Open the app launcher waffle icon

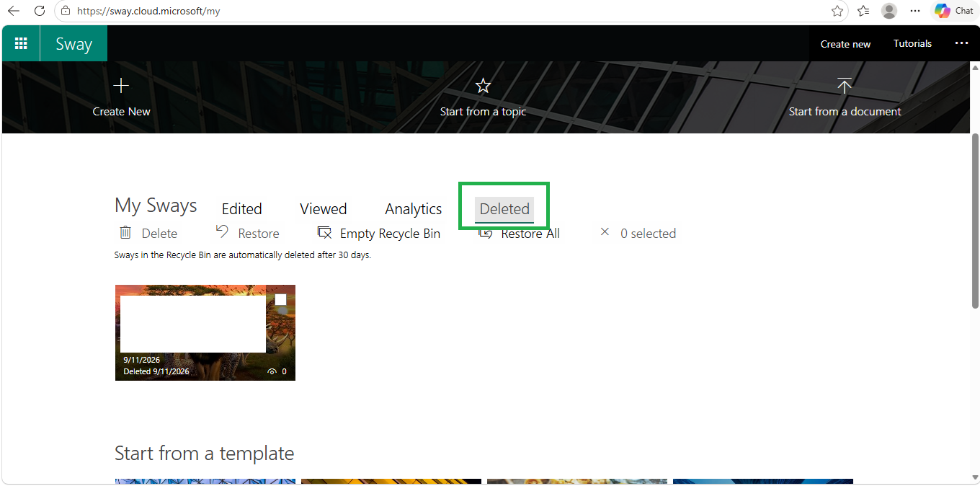tap(21, 43)
